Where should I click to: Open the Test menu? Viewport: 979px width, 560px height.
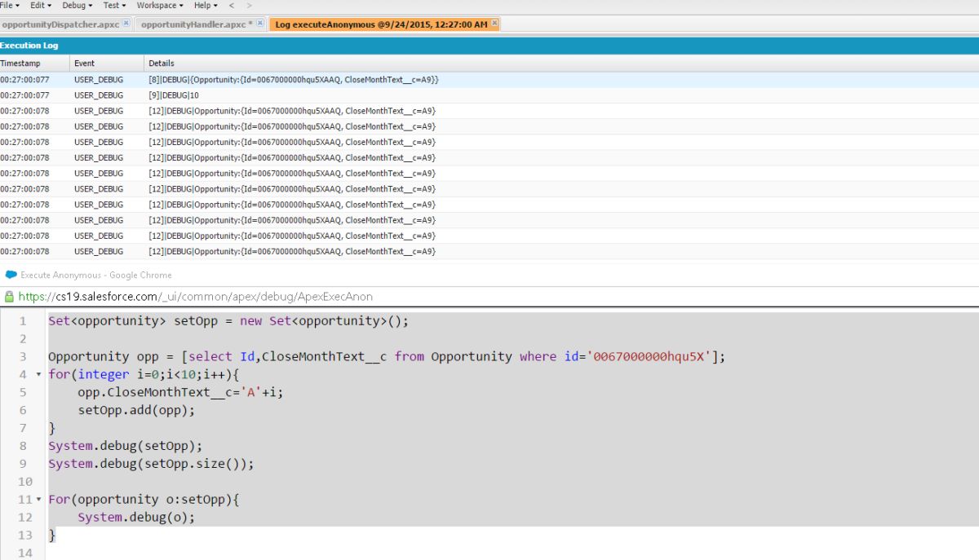[113, 5]
